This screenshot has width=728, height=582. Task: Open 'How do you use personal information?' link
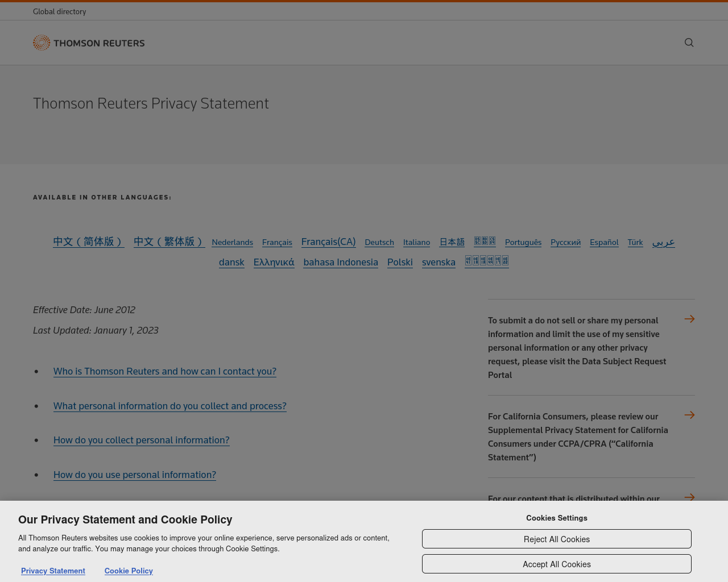(x=135, y=475)
